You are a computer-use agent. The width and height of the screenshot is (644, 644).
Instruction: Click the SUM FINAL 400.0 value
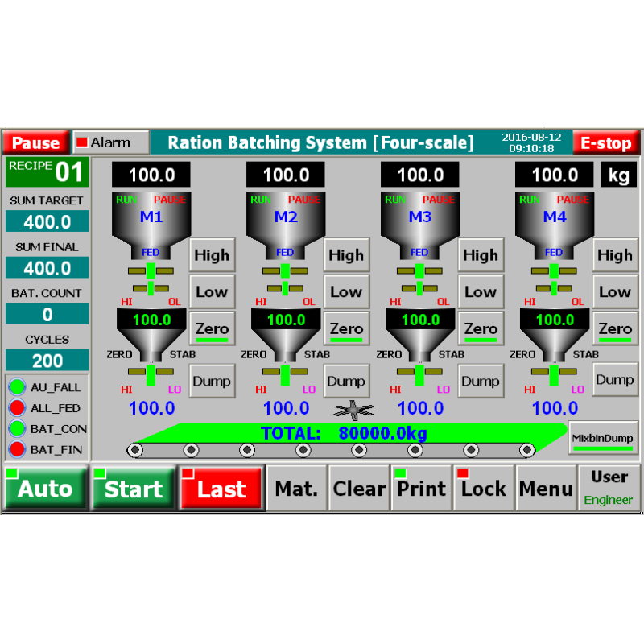tap(47, 268)
